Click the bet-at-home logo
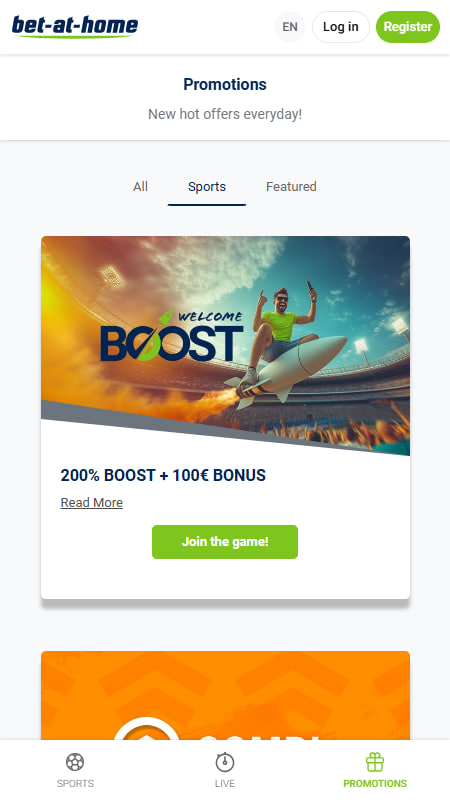 pyautogui.click(x=75, y=27)
